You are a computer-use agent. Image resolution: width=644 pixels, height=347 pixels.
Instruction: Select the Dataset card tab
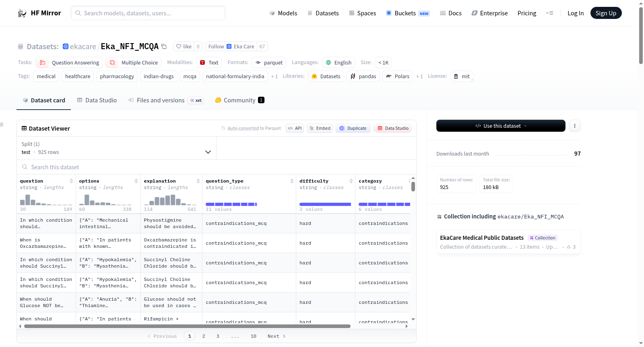click(44, 100)
